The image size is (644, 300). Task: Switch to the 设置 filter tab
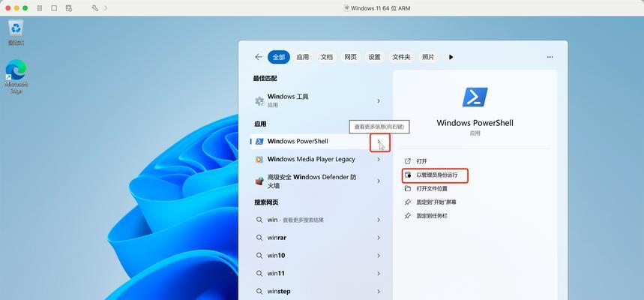coord(374,57)
